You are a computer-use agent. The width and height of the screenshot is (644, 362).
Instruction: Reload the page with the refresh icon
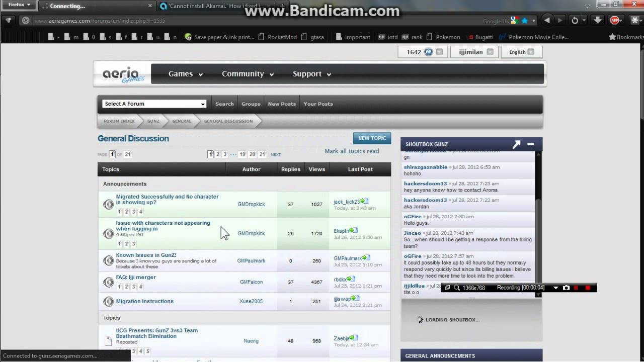pos(575,21)
